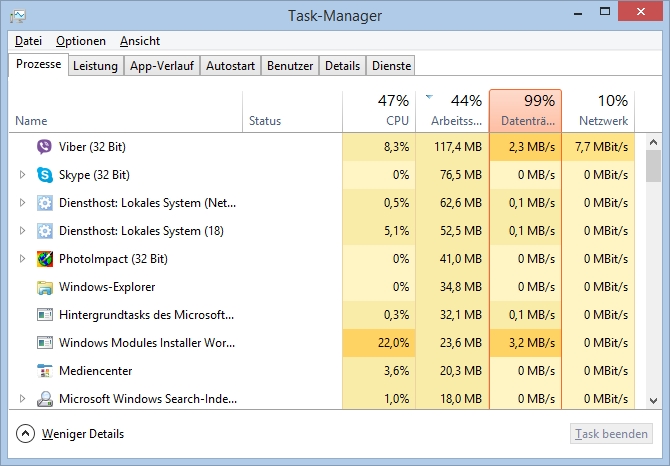Expand Microsoft Windows Search-Indexer group

coord(22,399)
